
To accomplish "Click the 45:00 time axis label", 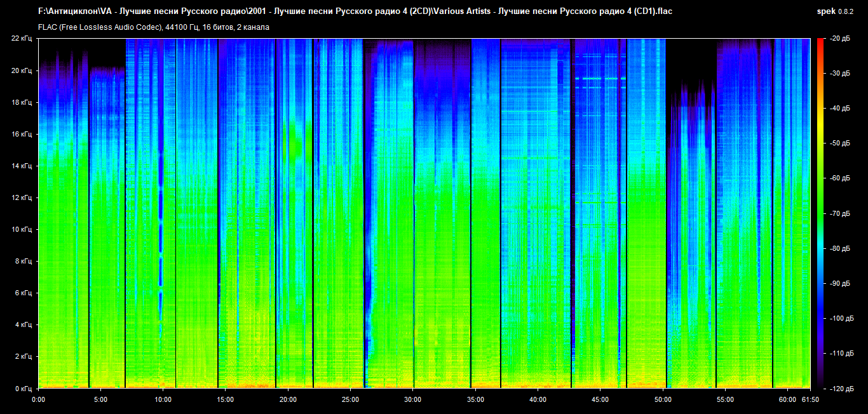I will (x=600, y=400).
